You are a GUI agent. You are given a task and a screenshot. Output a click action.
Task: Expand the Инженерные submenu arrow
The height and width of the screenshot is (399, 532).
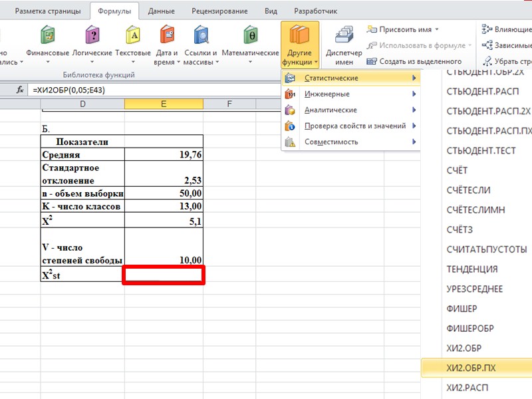pyautogui.click(x=414, y=94)
